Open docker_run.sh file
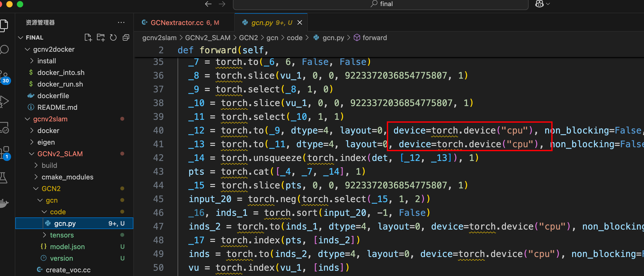The width and height of the screenshot is (644, 276). pos(60,84)
